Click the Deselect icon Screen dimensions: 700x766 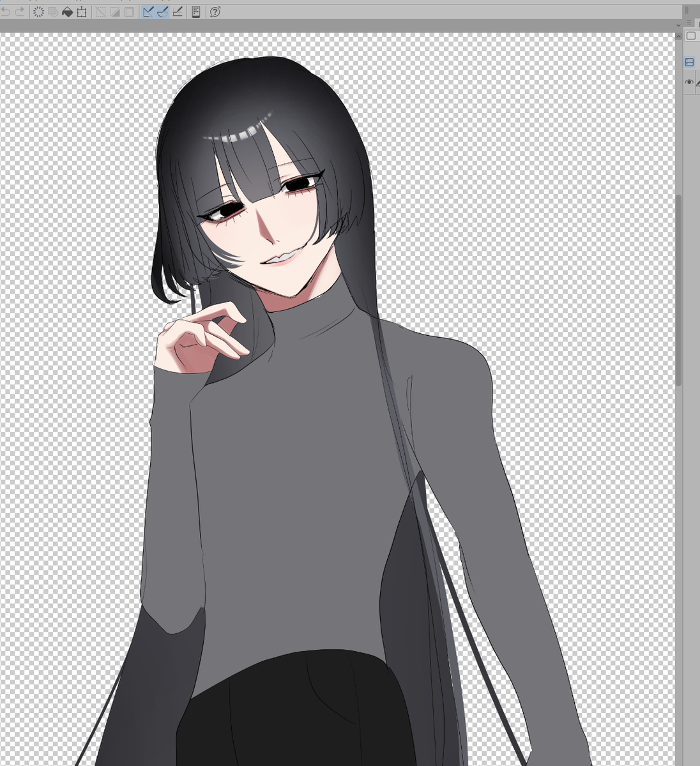click(100, 11)
